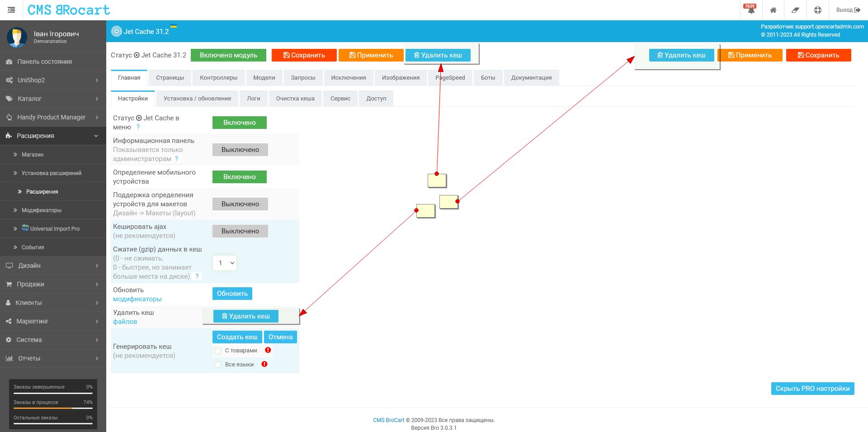
Task: Open help for gzip compression setting
Action: click(197, 276)
